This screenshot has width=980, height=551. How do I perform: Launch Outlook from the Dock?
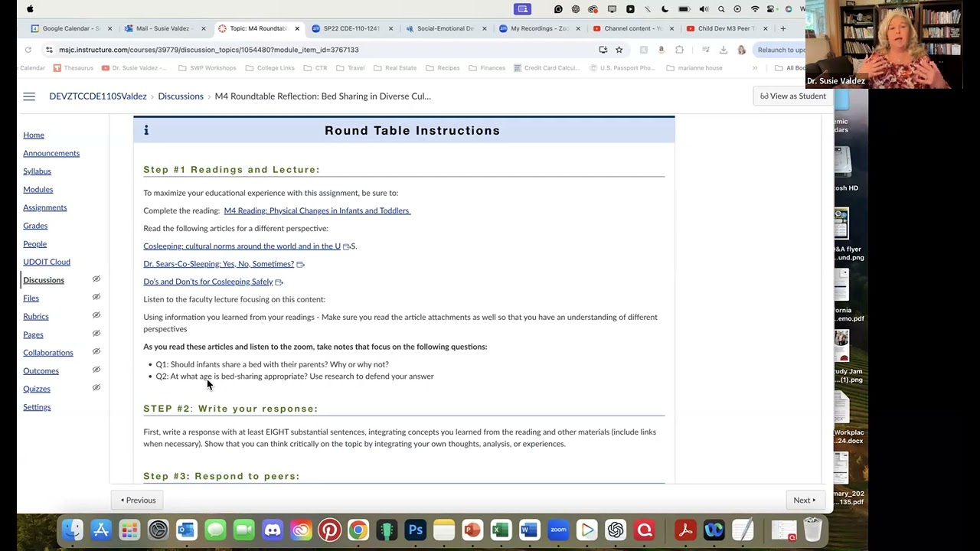pos(187,530)
